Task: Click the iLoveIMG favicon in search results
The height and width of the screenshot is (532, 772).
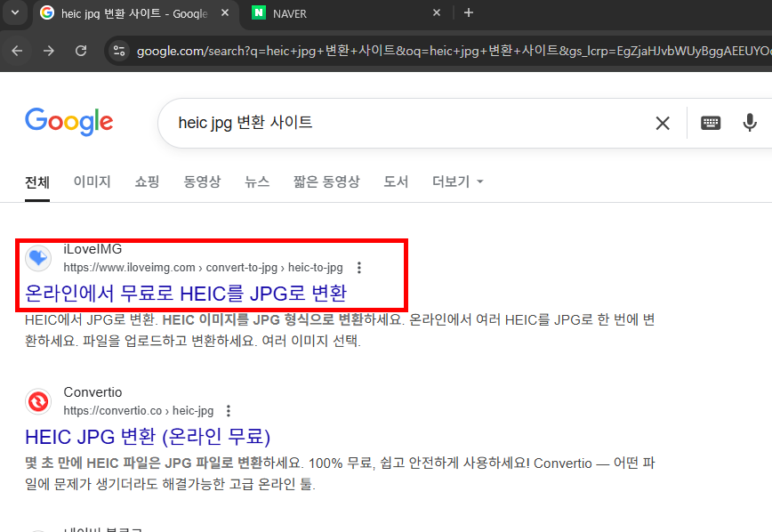Action: (37, 258)
